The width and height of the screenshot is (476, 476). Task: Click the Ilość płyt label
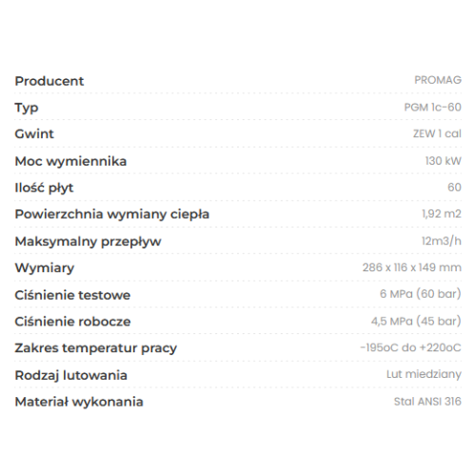pyautogui.click(x=44, y=188)
